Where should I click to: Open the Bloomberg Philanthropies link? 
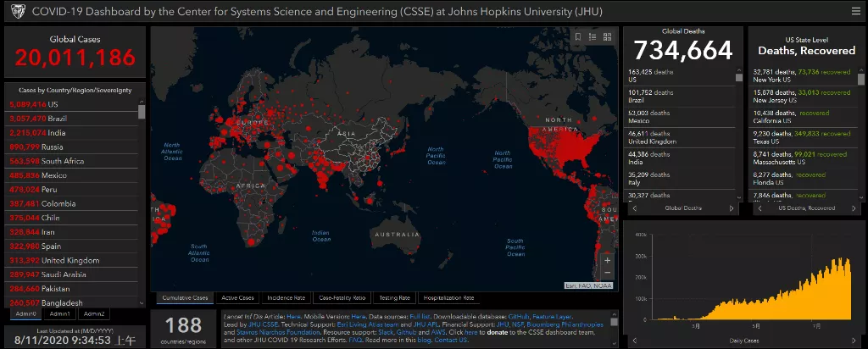[565, 324]
